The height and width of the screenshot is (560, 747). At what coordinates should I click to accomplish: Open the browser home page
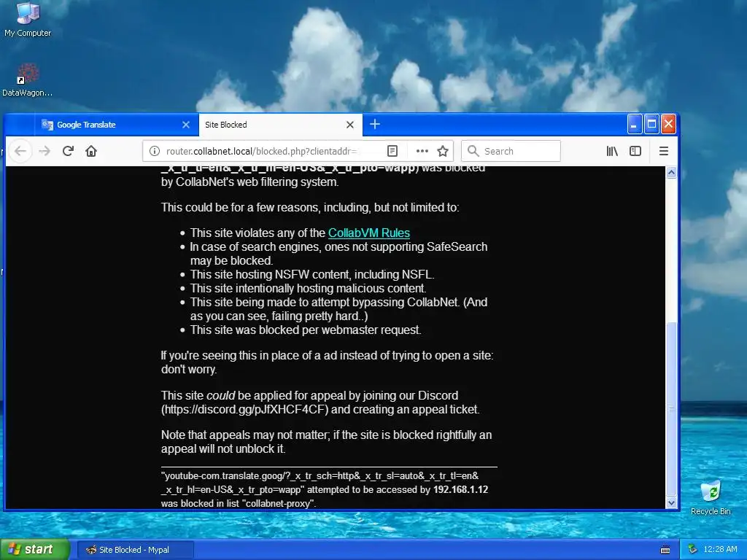click(x=91, y=151)
